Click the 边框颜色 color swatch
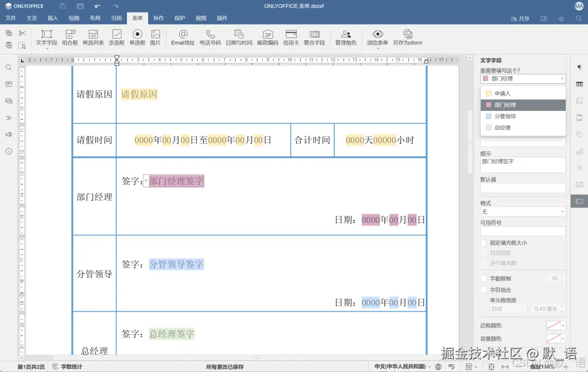Image resolution: width=588 pixels, height=372 pixels. (x=554, y=326)
